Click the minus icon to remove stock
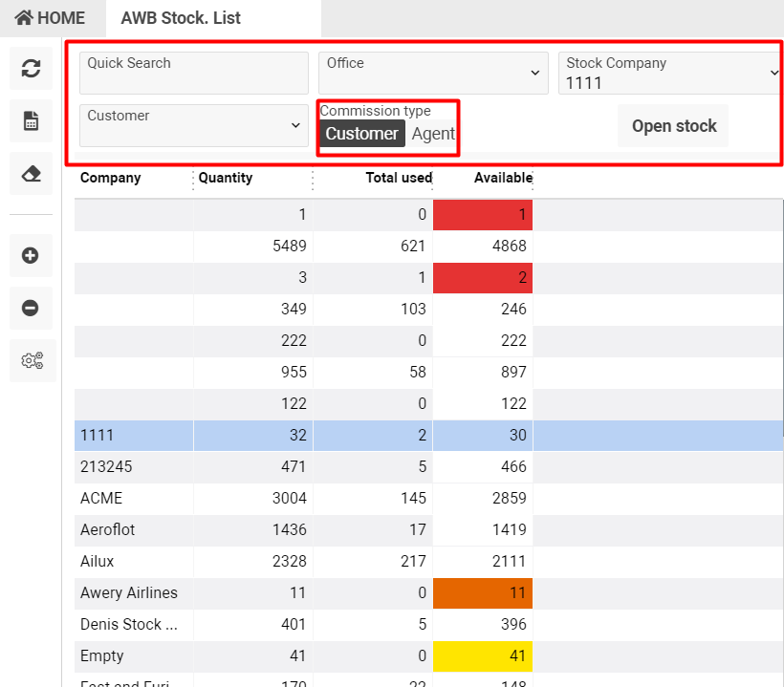Viewport: 784px width, 687px height. [x=32, y=308]
